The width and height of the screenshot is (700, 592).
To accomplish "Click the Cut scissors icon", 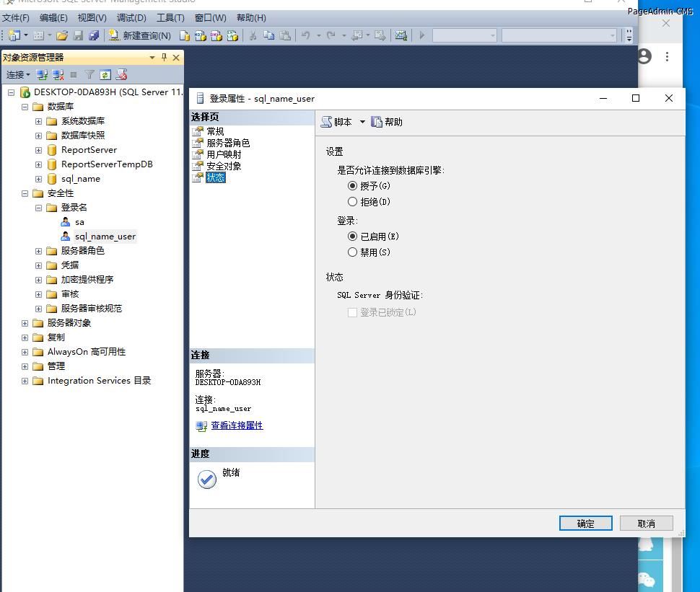I will 253,35.
